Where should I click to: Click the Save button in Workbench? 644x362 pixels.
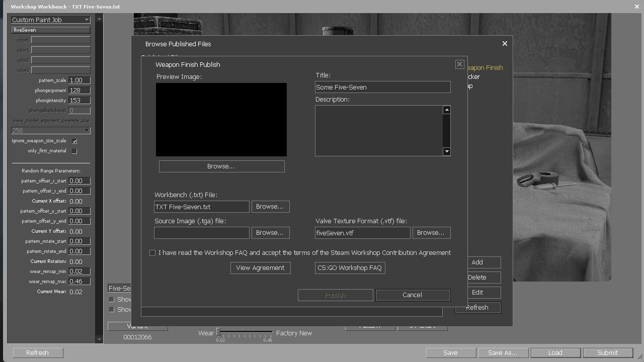click(451, 353)
